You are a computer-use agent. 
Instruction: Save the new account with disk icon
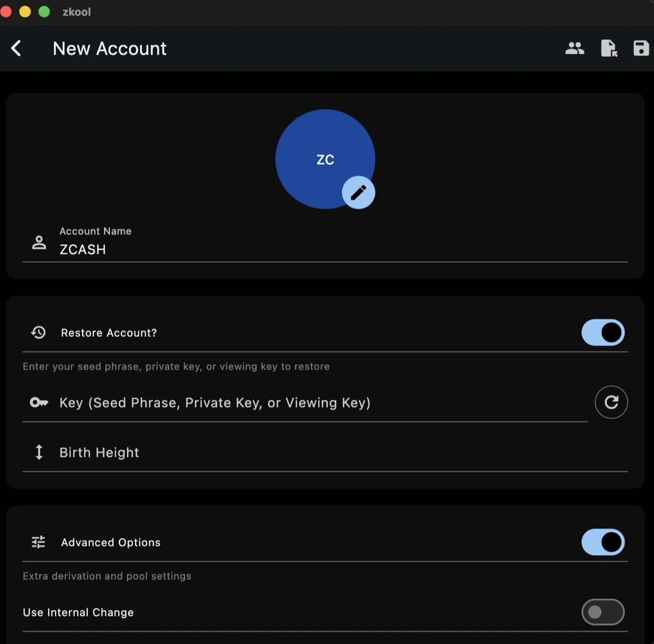click(641, 49)
